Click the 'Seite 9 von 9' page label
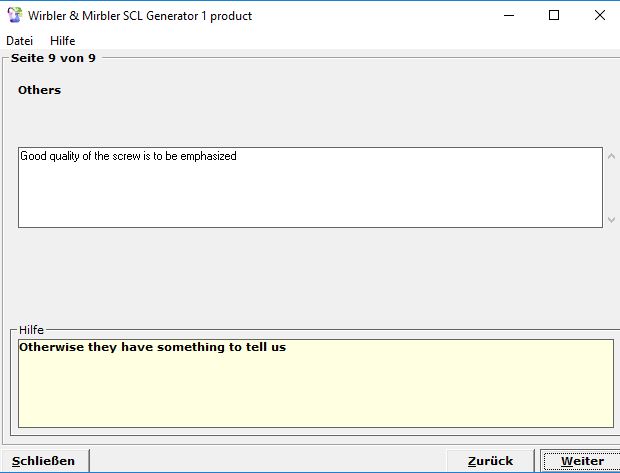This screenshot has width=620, height=473. pos(53,58)
